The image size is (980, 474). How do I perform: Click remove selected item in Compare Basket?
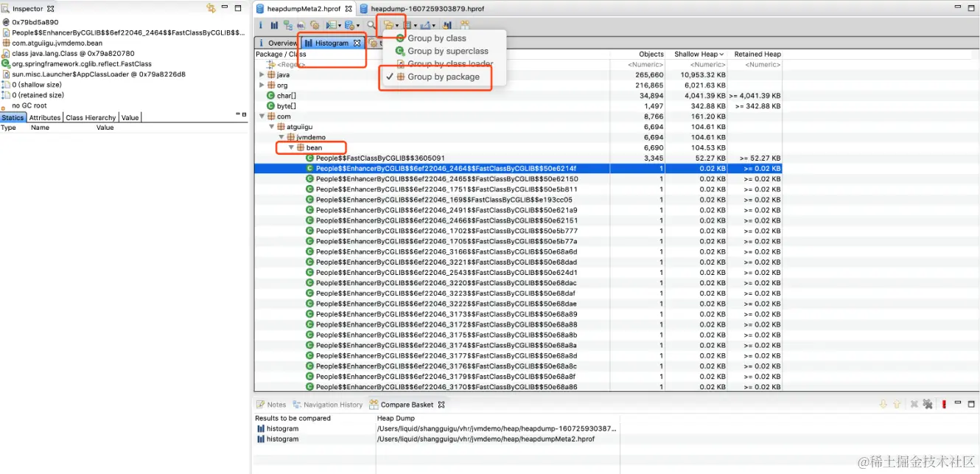tap(914, 404)
